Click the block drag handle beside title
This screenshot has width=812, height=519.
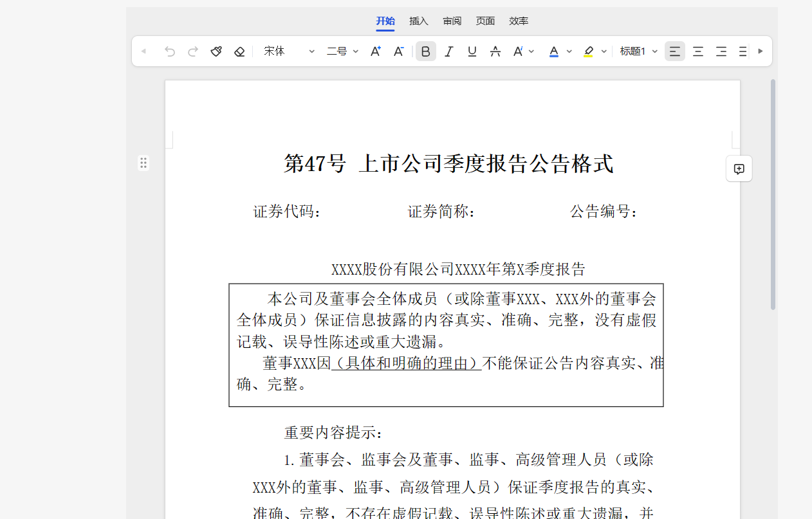(143, 163)
